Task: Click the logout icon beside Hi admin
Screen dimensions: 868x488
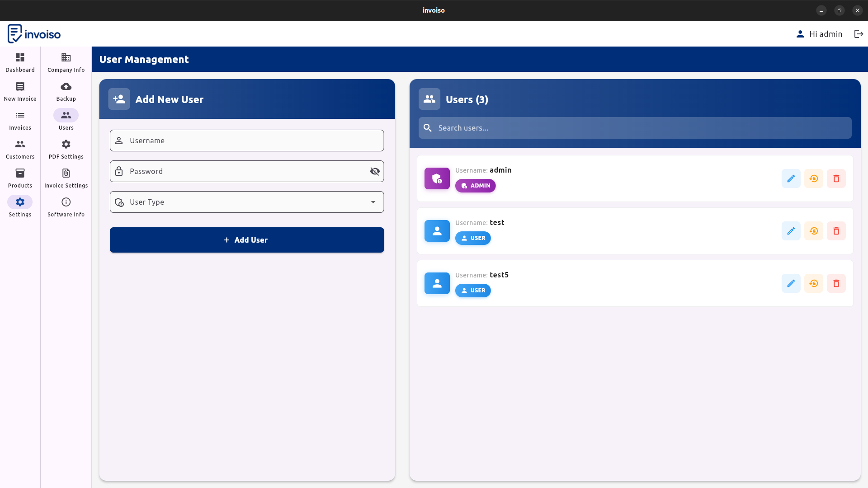Action: [x=859, y=34]
